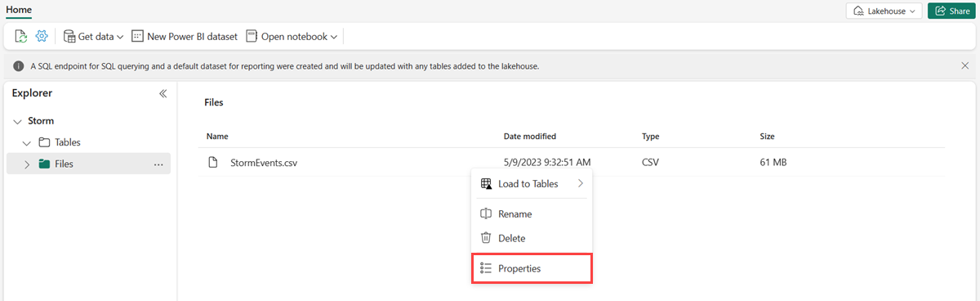
Task: Open the settings gear icon
Action: (x=42, y=37)
